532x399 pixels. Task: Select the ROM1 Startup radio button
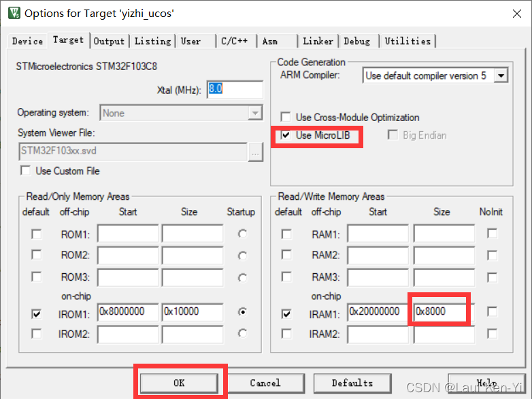pyautogui.click(x=243, y=234)
